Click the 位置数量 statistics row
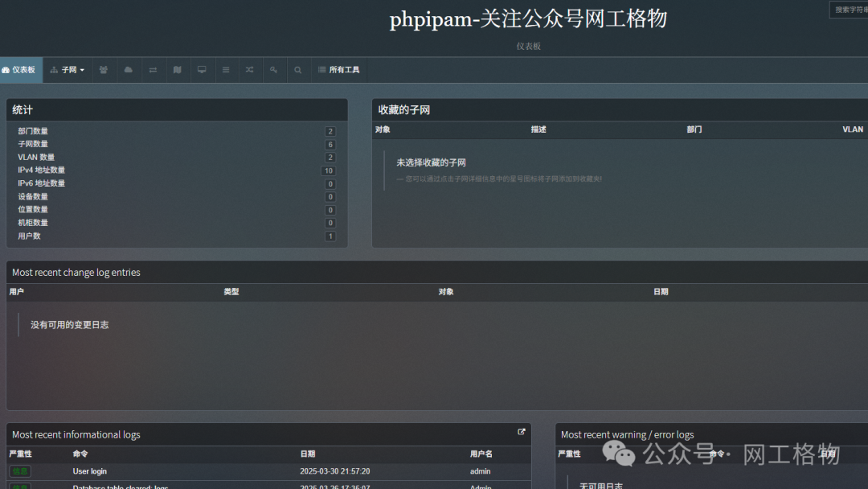 (x=177, y=209)
